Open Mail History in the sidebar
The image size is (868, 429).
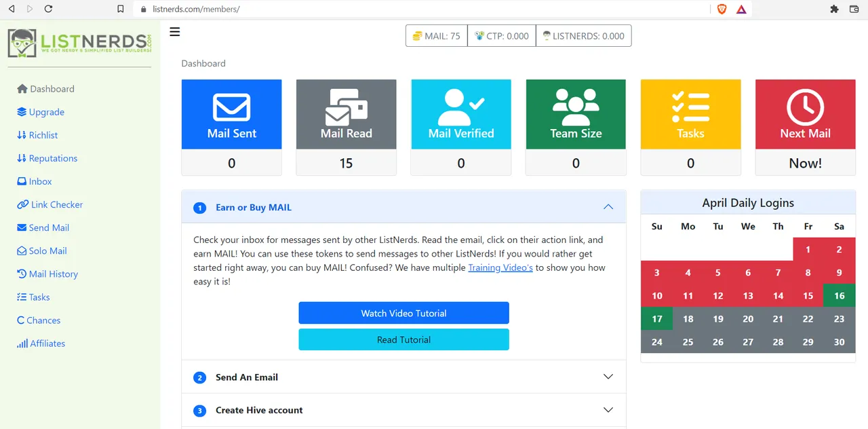pos(47,274)
